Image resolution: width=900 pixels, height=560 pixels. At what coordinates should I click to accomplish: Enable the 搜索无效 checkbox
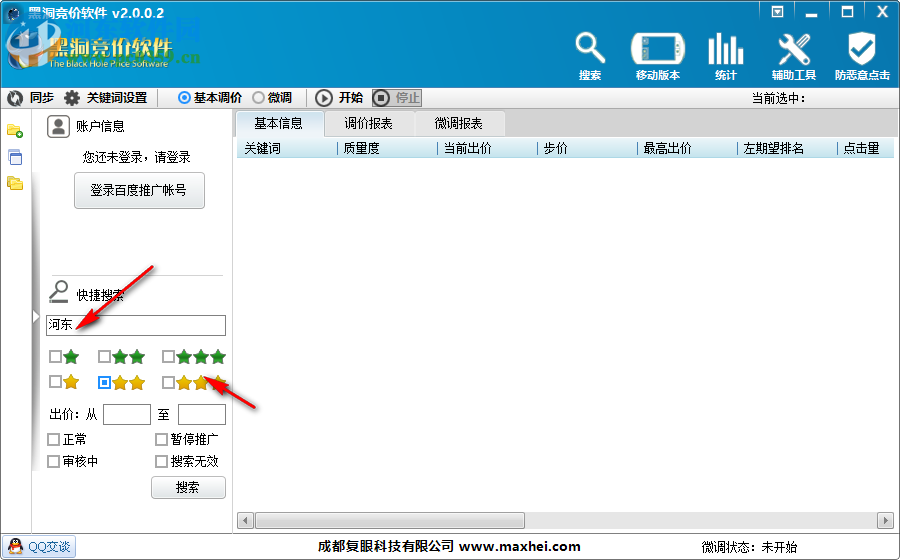pos(161,461)
